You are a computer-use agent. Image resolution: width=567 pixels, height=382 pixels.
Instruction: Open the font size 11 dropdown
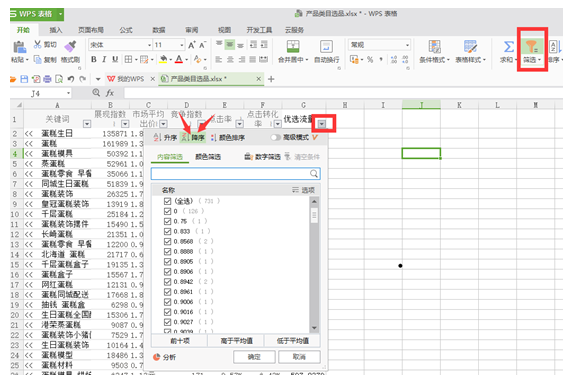[x=182, y=45]
